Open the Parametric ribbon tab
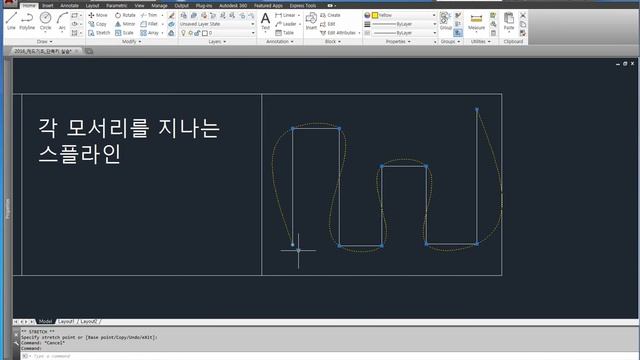The width and height of the screenshot is (640, 360). 116,6
